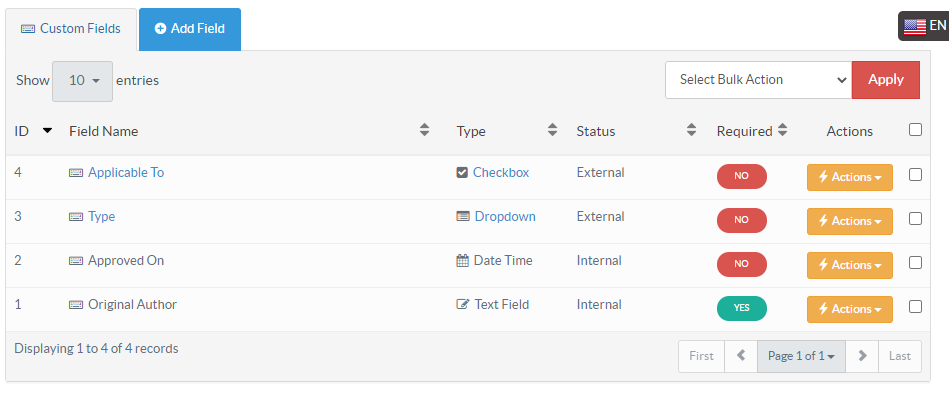The image size is (949, 393).
Task: Click the dropdown list icon beside Dropdown type
Action: [463, 216]
